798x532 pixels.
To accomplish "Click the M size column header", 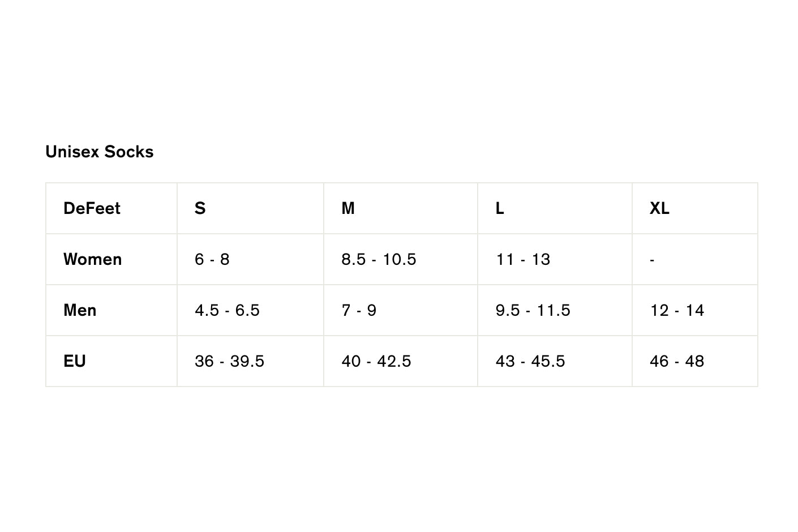I will [348, 208].
